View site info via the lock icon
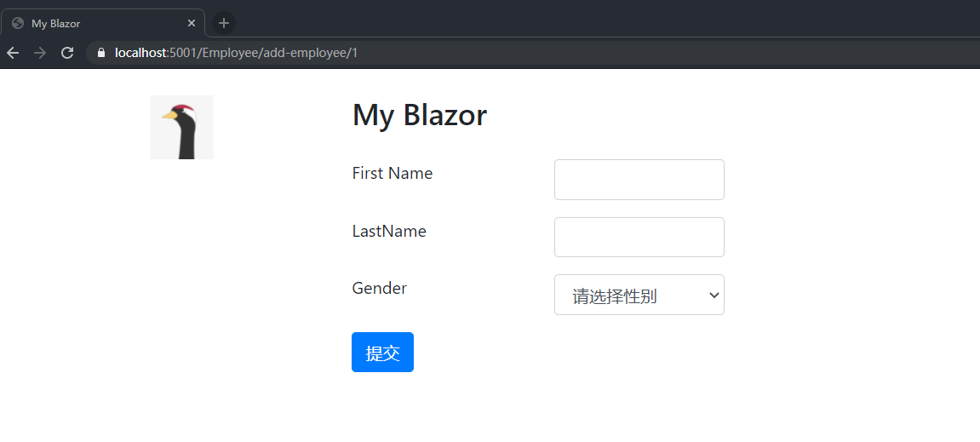The image size is (980, 442). (101, 53)
